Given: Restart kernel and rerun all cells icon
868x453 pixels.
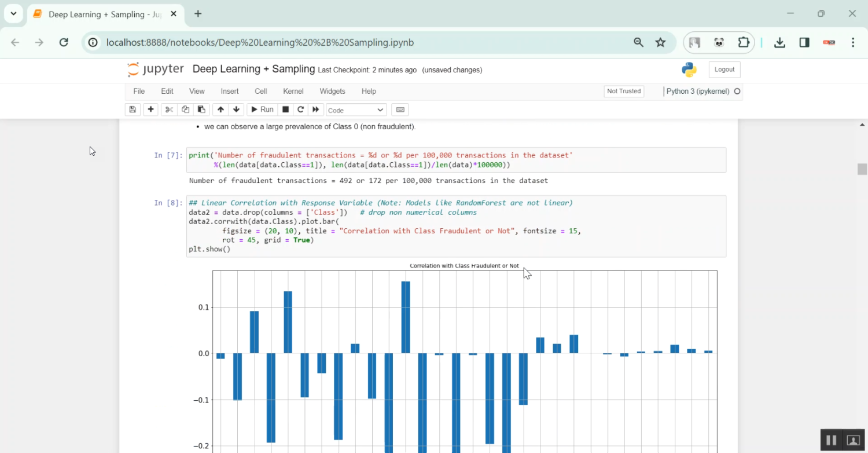Looking at the screenshot, I should (x=315, y=109).
